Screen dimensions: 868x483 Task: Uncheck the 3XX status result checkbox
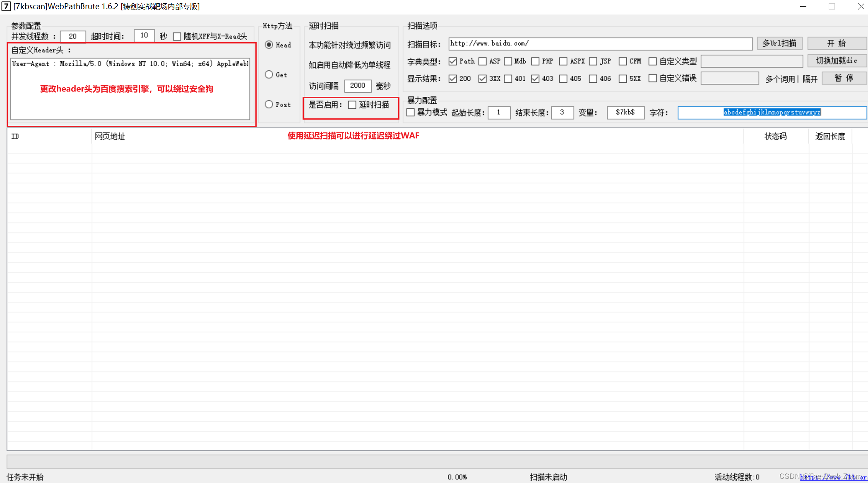(x=483, y=79)
